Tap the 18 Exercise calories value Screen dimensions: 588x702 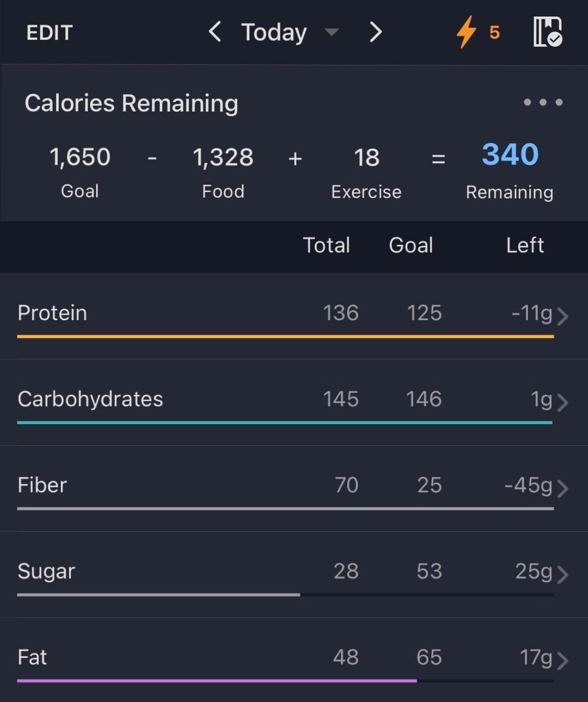[366, 158]
